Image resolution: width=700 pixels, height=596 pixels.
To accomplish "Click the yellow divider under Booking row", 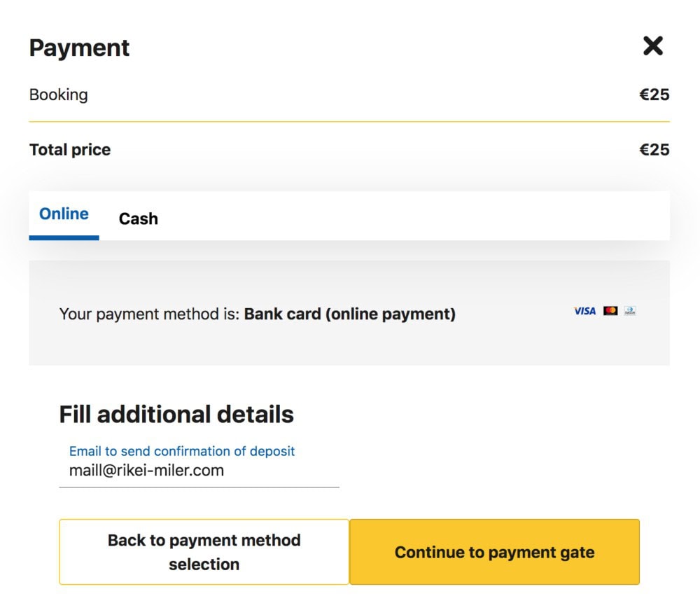I will [x=349, y=122].
